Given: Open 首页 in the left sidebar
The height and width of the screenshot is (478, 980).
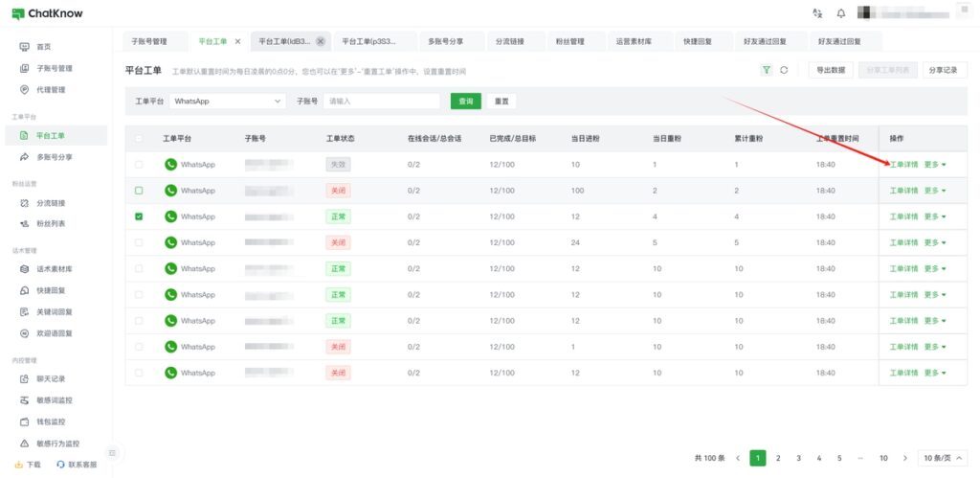Looking at the screenshot, I should (44, 47).
